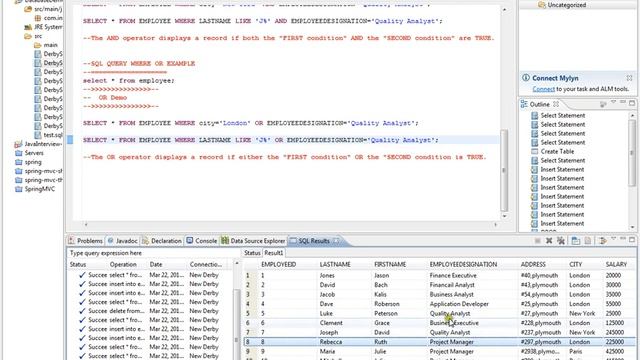Click the '#2938,plymo...' address cell
This screenshot has height=360, width=640.
(x=539, y=351)
